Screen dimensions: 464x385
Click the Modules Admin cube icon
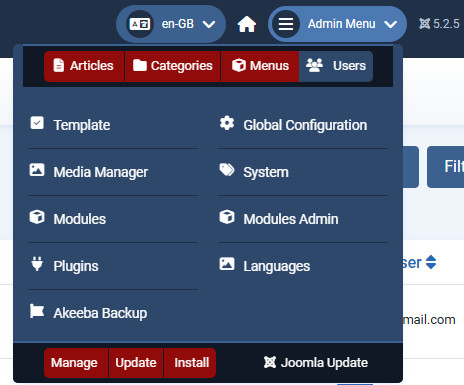tap(227, 217)
